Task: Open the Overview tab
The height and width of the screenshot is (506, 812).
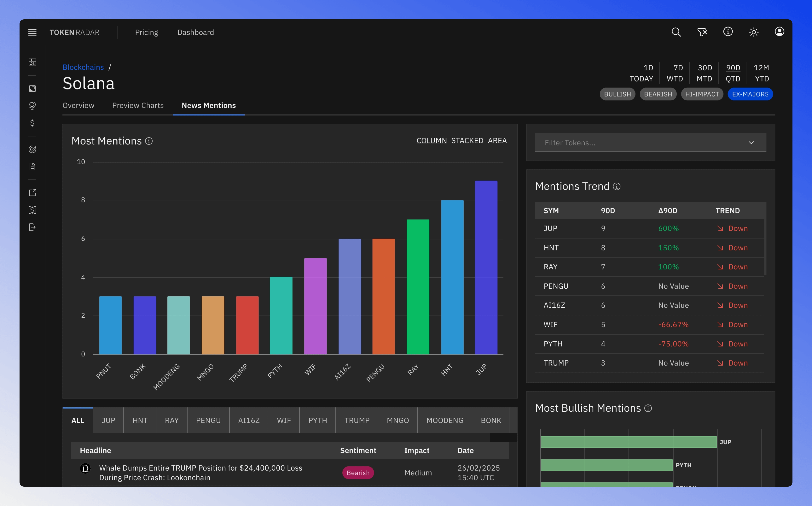Action: tap(78, 105)
